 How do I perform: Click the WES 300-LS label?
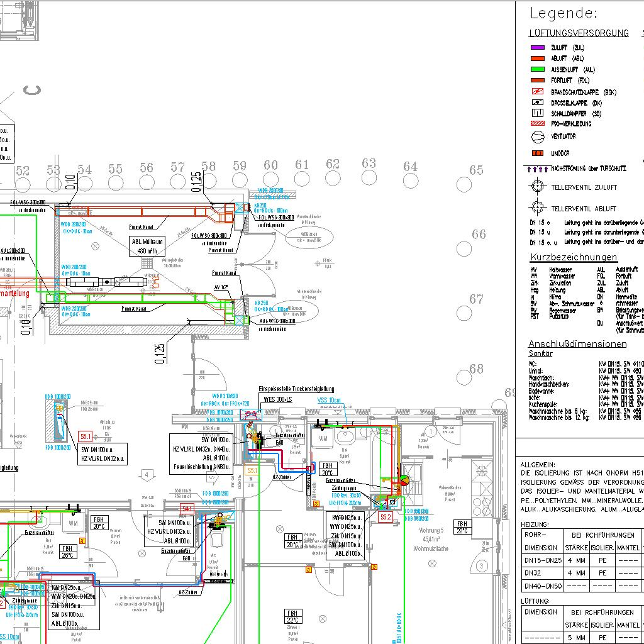277,399
